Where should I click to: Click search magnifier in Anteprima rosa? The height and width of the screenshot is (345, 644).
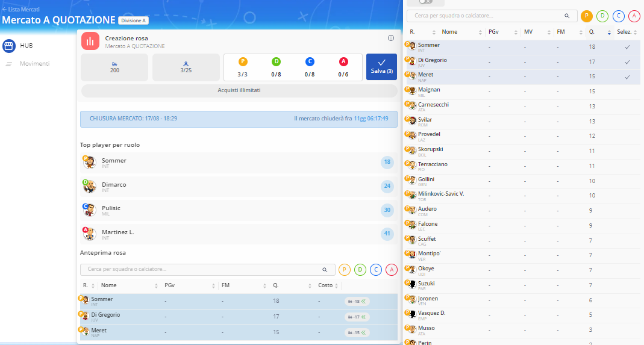[x=325, y=270]
